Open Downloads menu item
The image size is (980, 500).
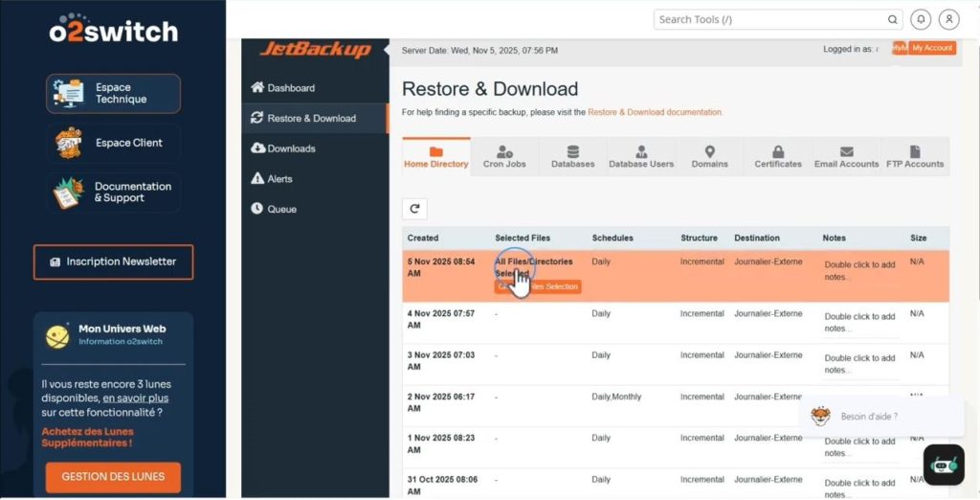coord(315,148)
